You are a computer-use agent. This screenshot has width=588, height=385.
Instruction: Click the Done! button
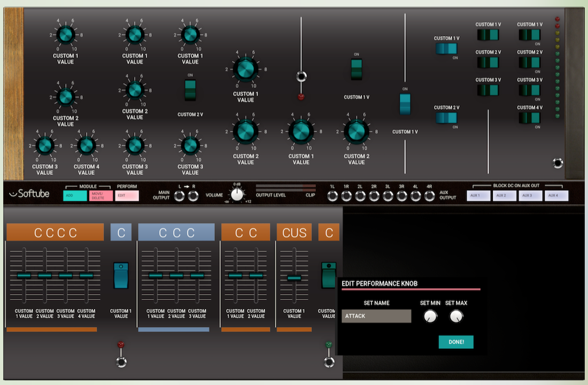pyautogui.click(x=456, y=342)
